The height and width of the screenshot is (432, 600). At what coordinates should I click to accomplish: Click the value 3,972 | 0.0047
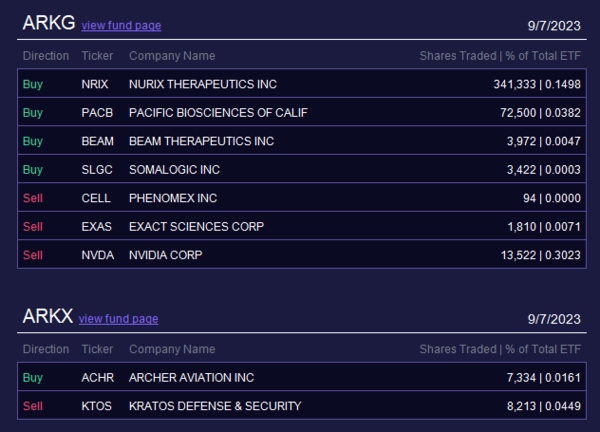[x=544, y=141]
